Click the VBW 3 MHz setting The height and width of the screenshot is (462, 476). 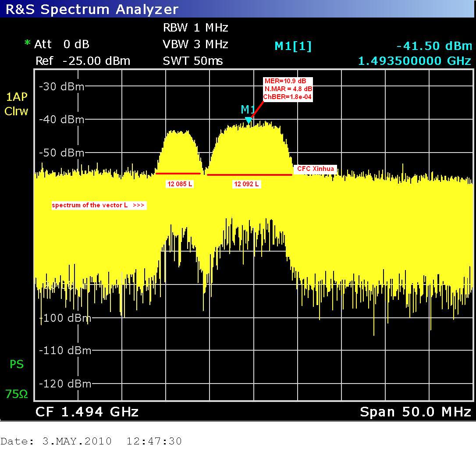(195, 44)
